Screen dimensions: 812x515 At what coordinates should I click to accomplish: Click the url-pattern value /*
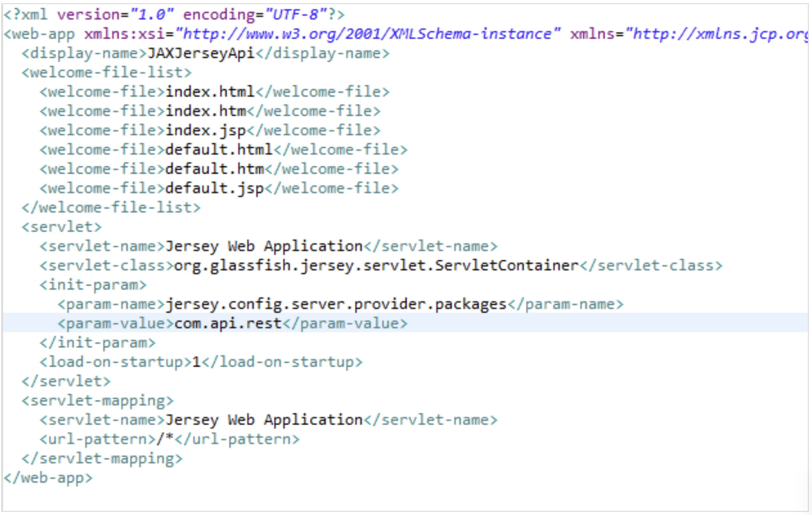[165, 439]
